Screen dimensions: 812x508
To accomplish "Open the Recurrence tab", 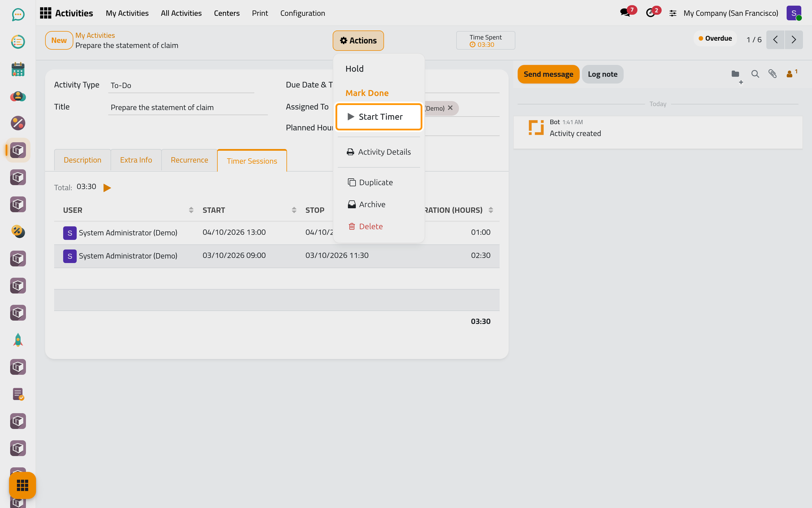I will pos(189,160).
